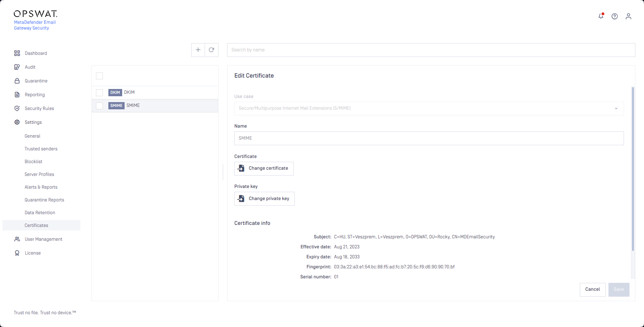Screen dimensions: 644x327
Task: Go to the Audit page
Action: [x=30, y=67]
